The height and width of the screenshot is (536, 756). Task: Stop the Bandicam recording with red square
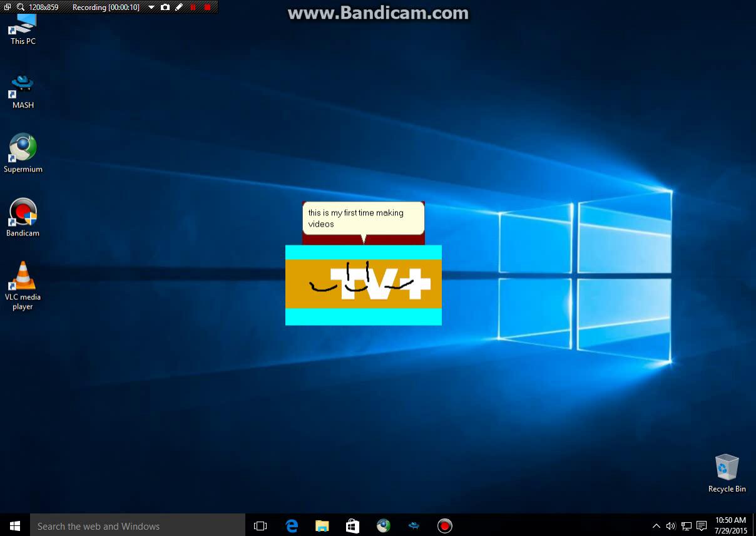tap(207, 8)
